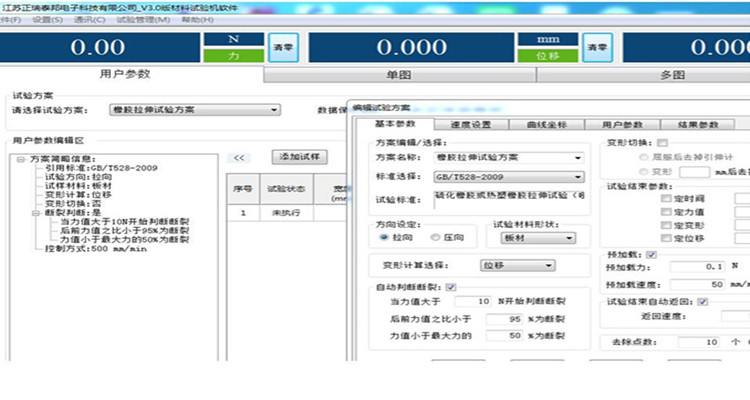
Task: Collapse the 断裂判断 tree node
Action: point(36,212)
